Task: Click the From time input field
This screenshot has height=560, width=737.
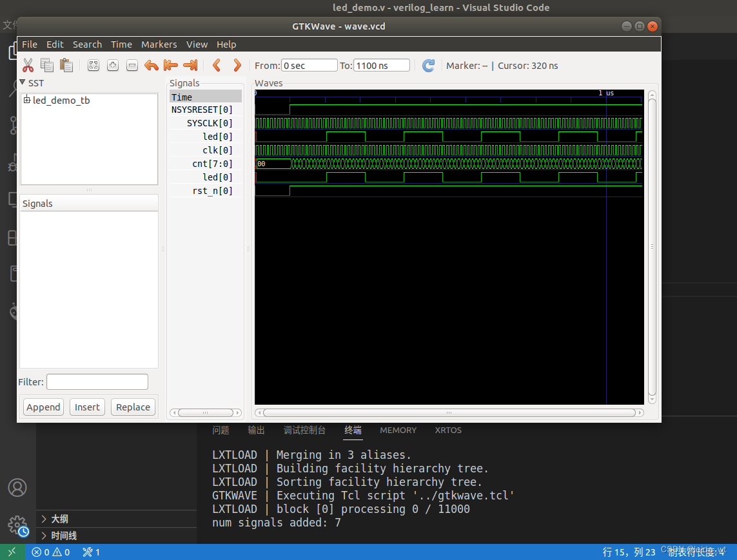Action: pos(310,65)
